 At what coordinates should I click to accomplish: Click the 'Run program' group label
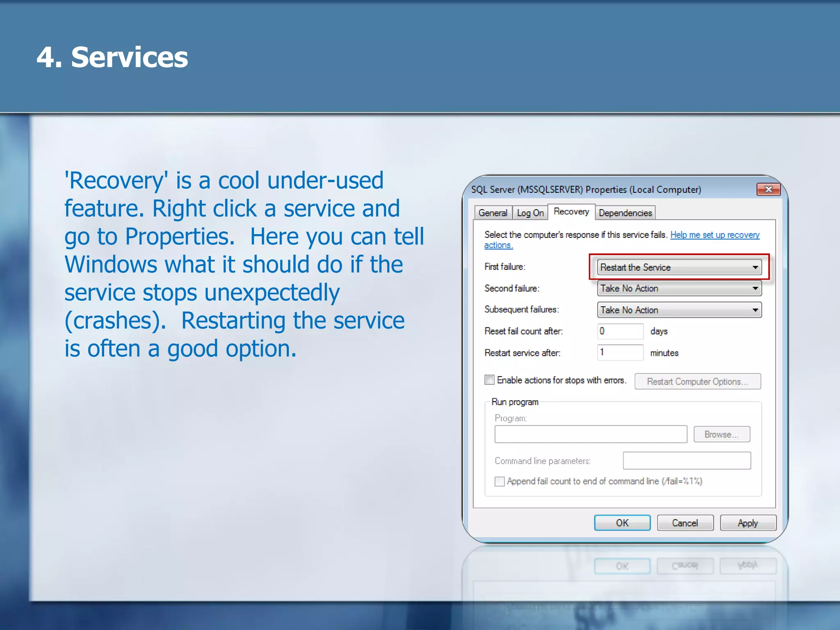[x=515, y=402]
